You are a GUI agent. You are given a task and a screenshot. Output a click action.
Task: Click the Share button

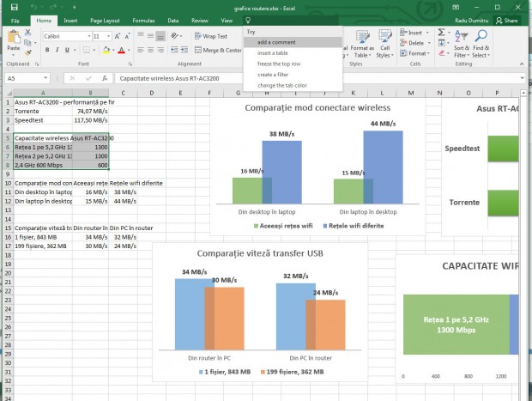coord(507,21)
